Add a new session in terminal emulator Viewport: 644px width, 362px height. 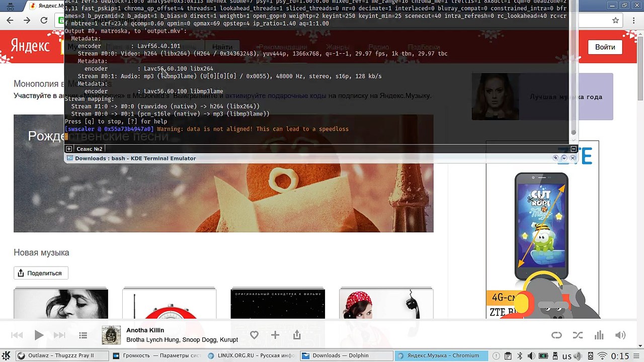pos(69,149)
